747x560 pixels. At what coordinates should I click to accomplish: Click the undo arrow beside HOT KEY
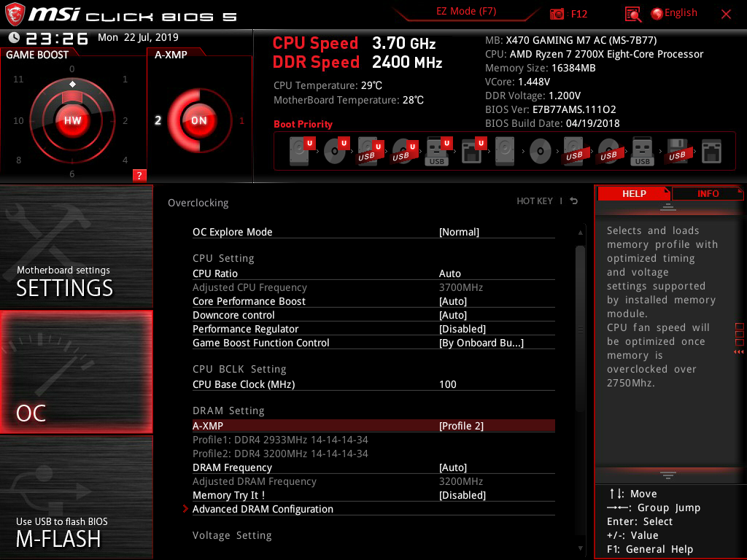tap(574, 201)
